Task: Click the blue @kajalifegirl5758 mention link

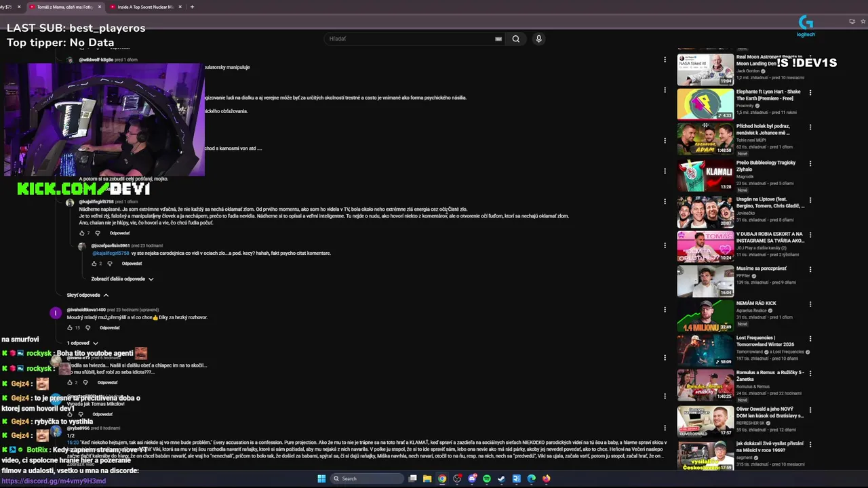Action: pyautogui.click(x=111, y=253)
